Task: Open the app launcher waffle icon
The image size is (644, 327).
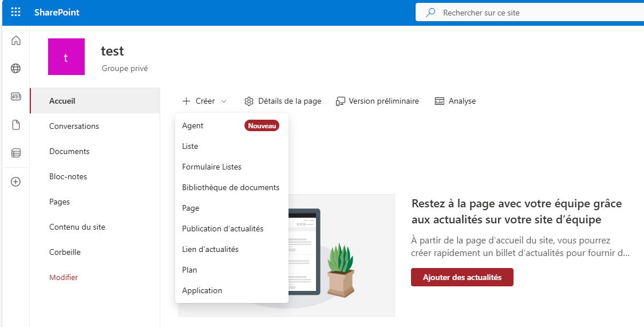Action: [x=15, y=12]
